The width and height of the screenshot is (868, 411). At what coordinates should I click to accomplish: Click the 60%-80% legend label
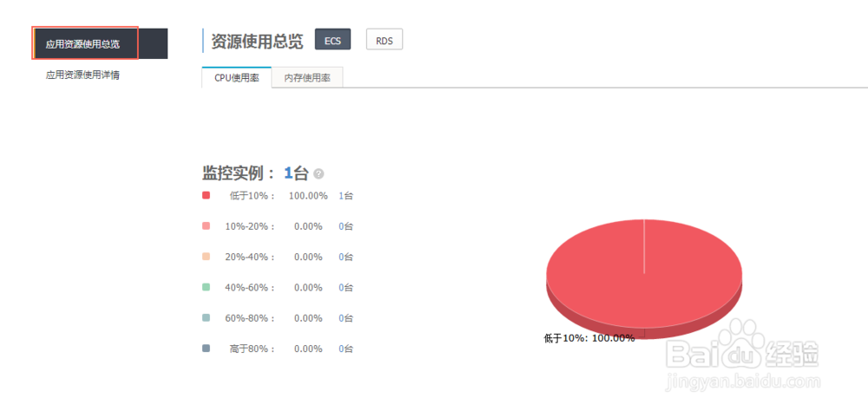pyautogui.click(x=250, y=318)
